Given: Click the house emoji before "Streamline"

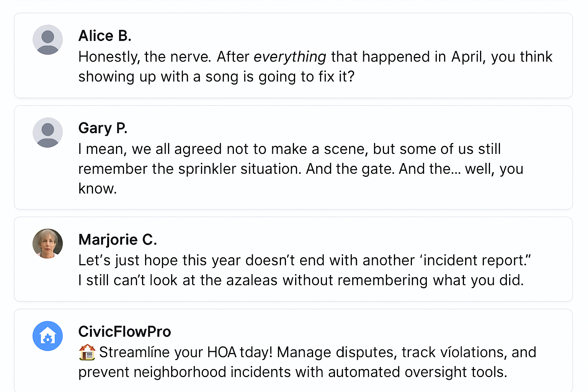Looking at the screenshot, I should click(x=87, y=352).
